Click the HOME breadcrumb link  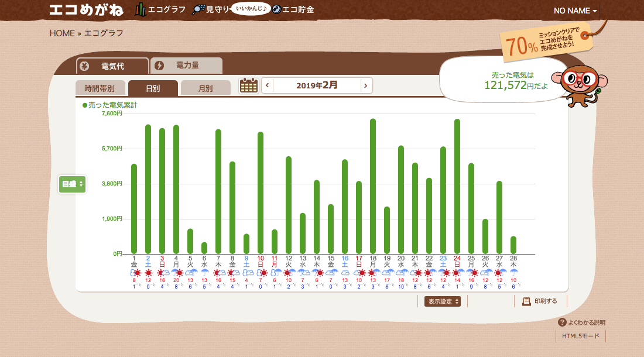pyautogui.click(x=62, y=33)
